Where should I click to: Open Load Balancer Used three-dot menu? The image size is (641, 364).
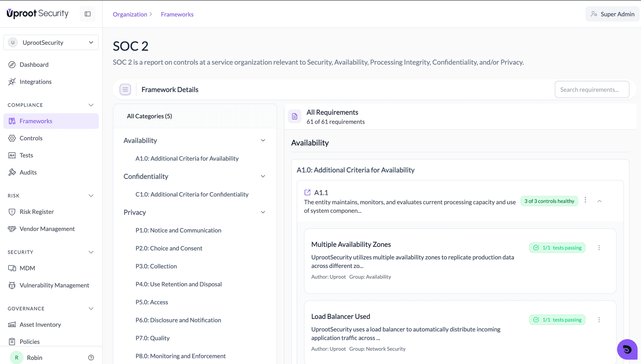point(599,320)
